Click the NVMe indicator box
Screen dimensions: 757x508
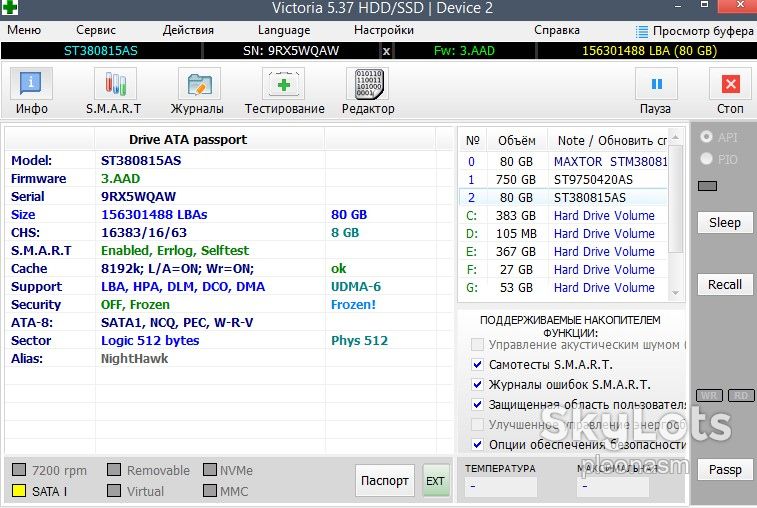pos(210,469)
